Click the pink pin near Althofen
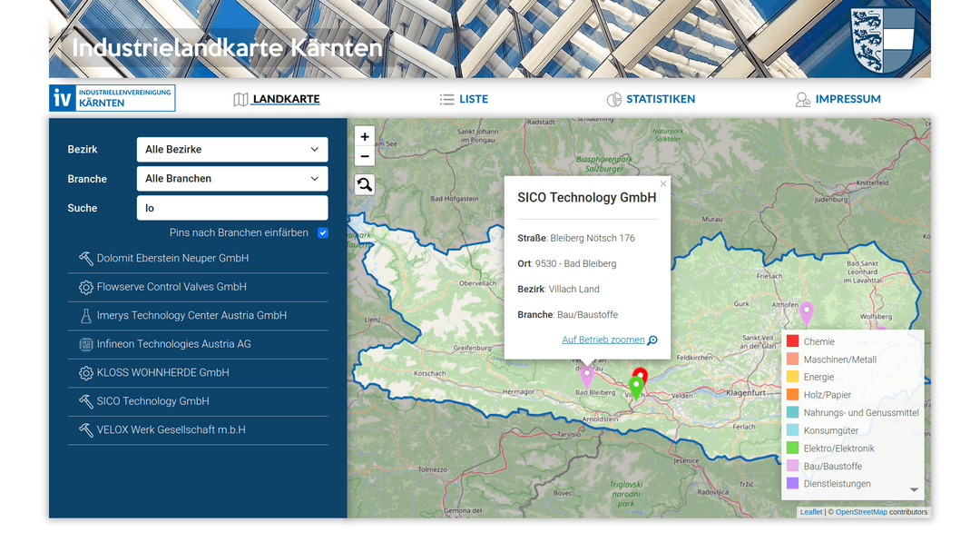This screenshot has width=980, height=552. (x=807, y=314)
